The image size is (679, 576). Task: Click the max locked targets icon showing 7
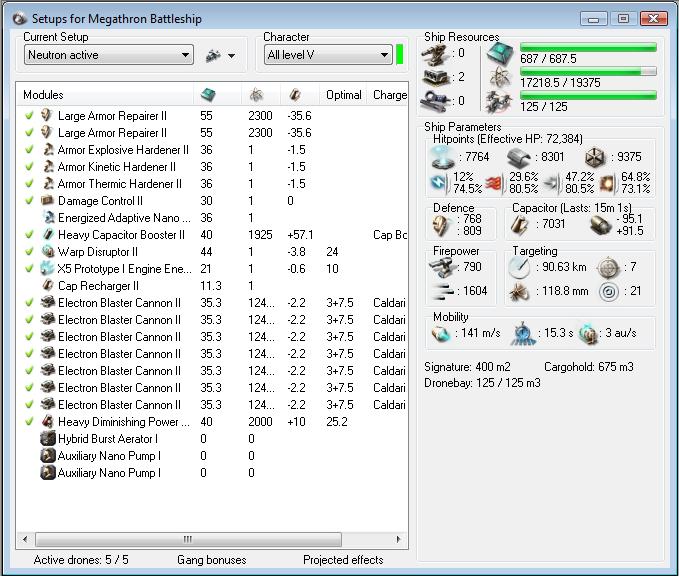[x=608, y=267]
